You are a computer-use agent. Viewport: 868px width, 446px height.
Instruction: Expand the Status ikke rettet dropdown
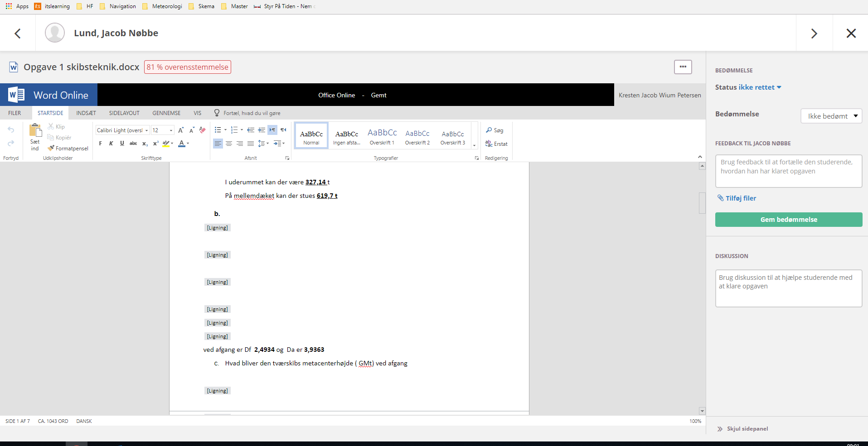(779, 87)
